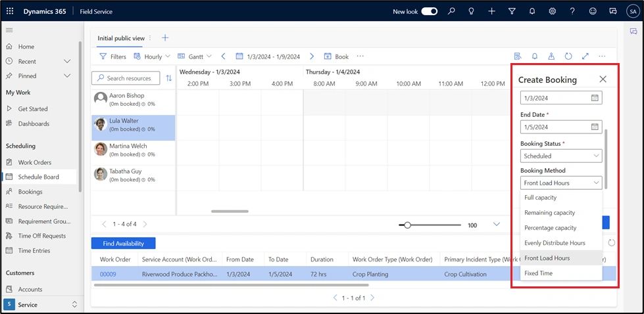Select Fixed Time option

click(x=561, y=273)
